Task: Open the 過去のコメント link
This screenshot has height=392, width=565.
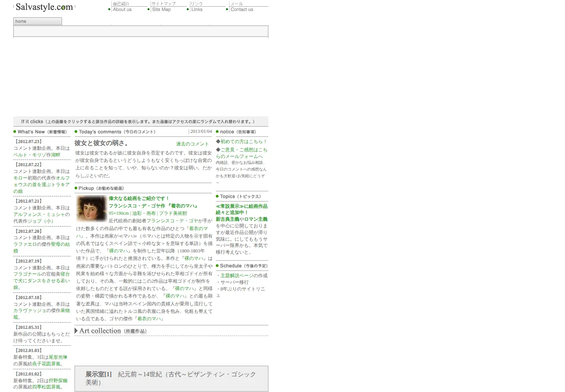Action: 192,144
